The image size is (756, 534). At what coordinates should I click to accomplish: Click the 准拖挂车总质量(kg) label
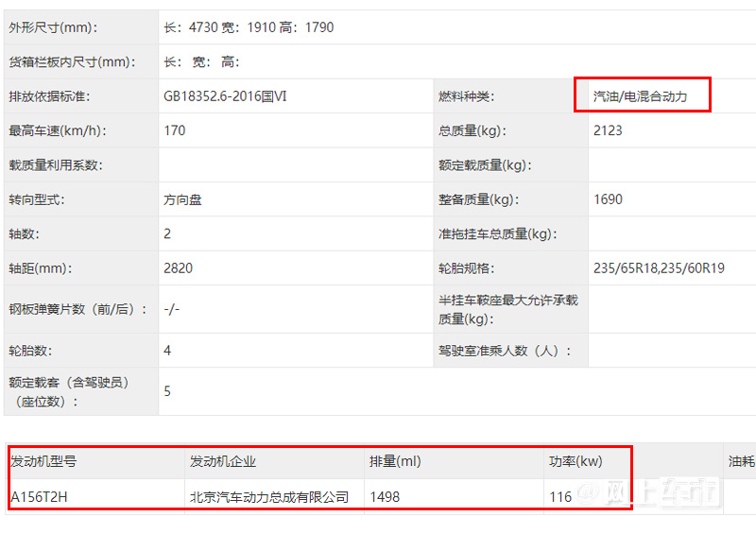coord(498,234)
